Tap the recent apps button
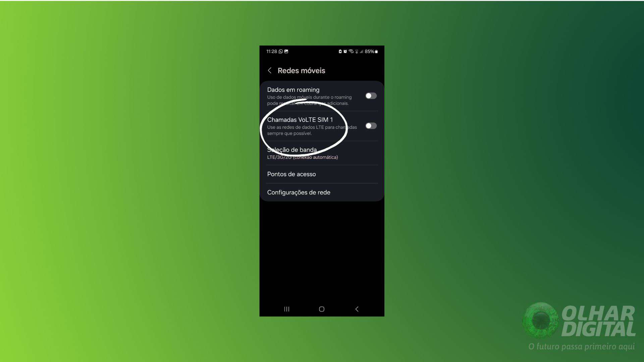Viewport: 644px width, 362px height. pyautogui.click(x=287, y=309)
